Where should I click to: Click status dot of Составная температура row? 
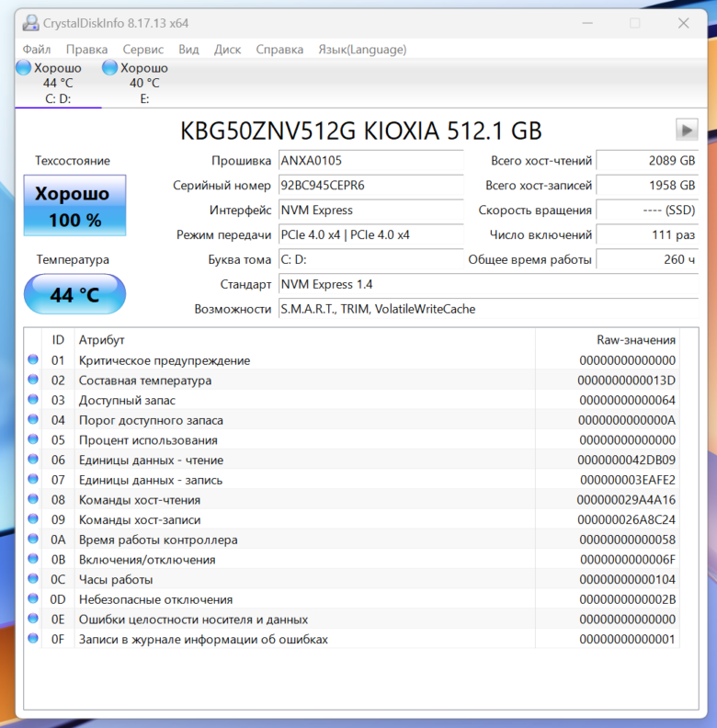tap(33, 380)
